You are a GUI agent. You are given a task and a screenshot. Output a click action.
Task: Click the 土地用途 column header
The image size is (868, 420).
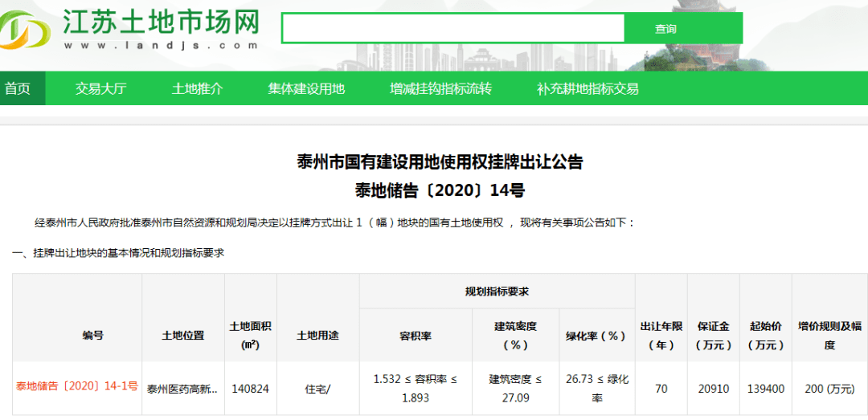tap(317, 336)
